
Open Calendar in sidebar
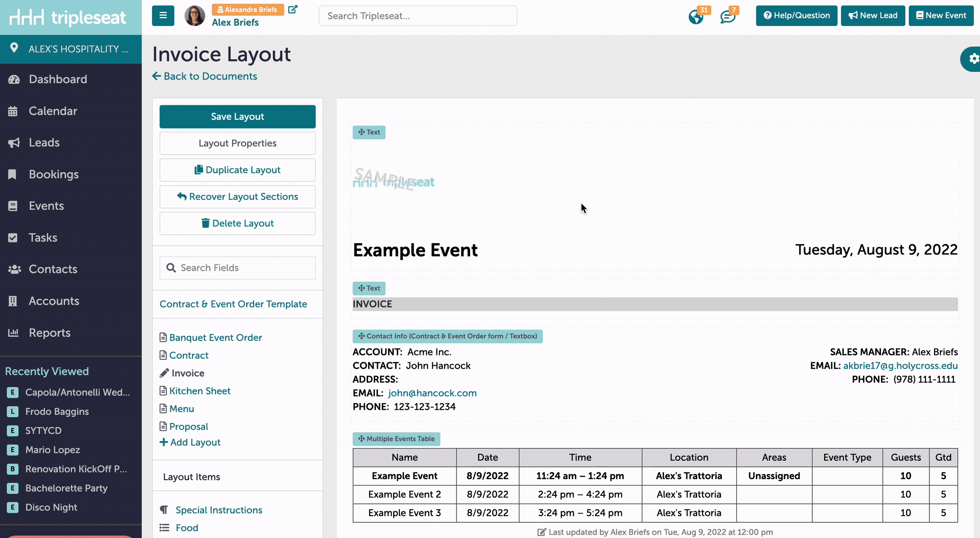53,111
